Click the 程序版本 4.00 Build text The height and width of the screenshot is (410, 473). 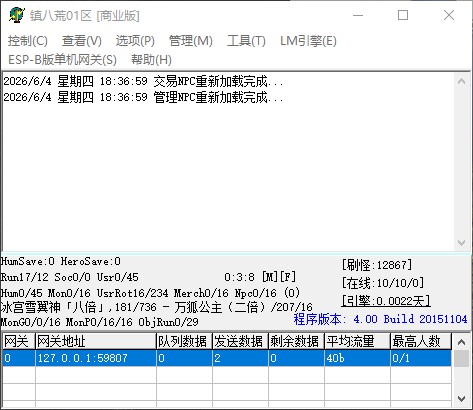click(380, 319)
